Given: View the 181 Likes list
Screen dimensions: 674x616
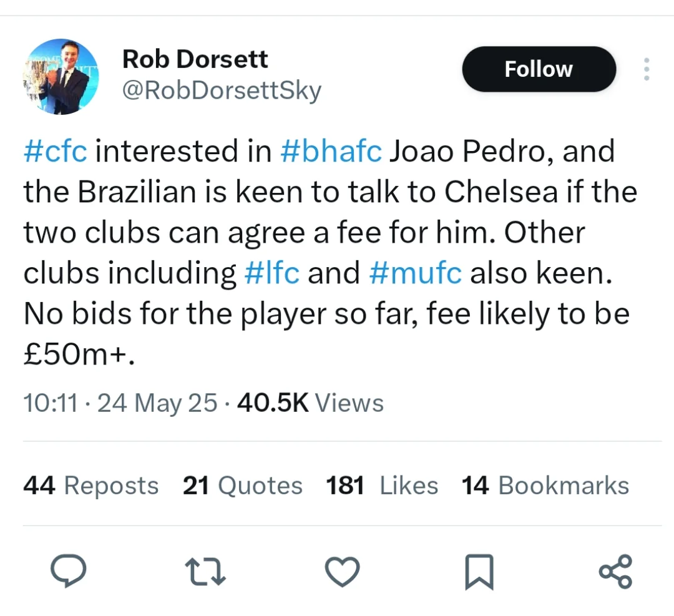Looking at the screenshot, I should coord(382,486).
